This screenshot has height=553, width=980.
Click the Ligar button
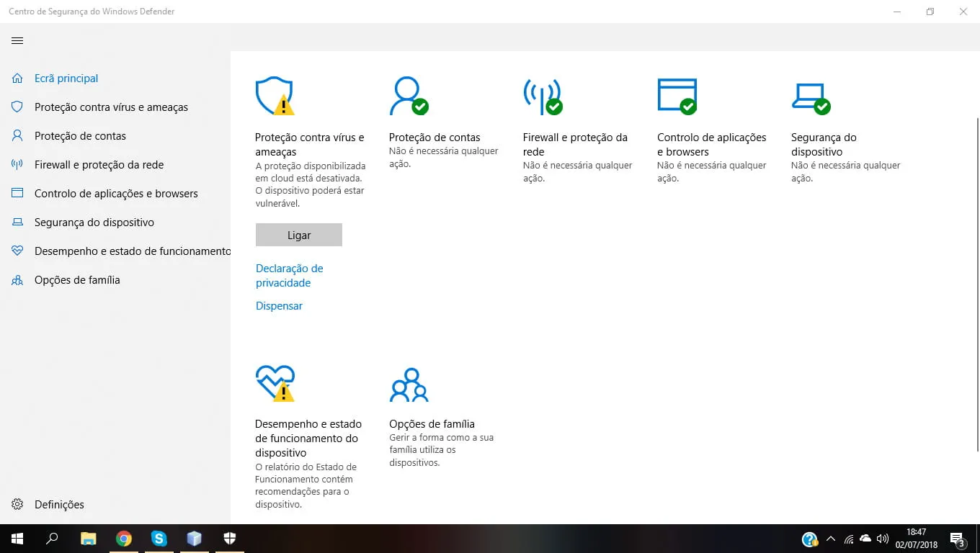299,235
